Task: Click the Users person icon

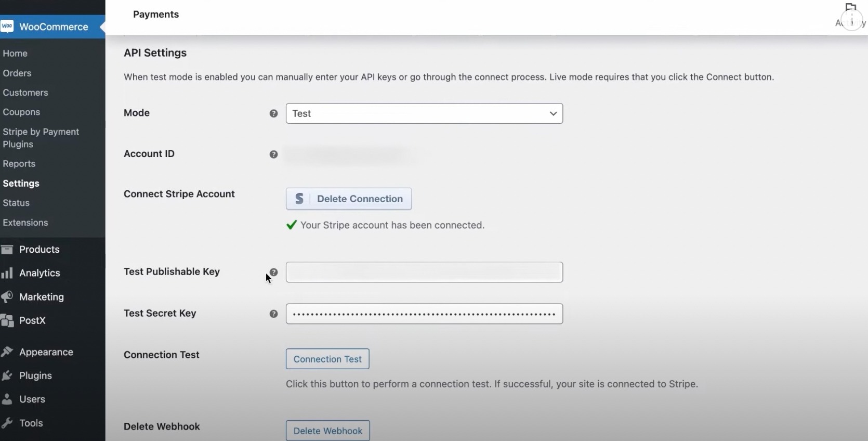Action: click(7, 399)
